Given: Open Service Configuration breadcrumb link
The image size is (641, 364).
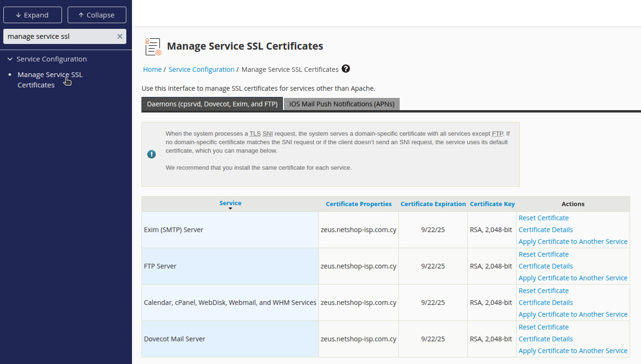Looking at the screenshot, I should [202, 69].
